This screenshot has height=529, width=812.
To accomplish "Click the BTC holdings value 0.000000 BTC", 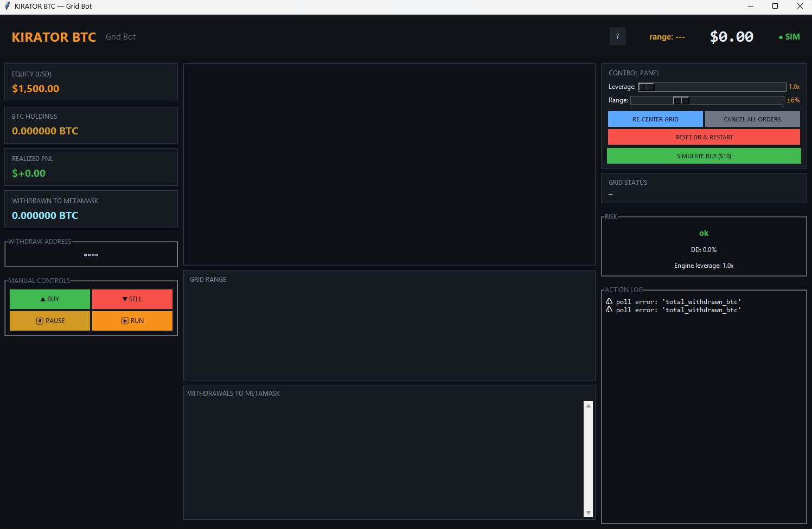I will (45, 131).
